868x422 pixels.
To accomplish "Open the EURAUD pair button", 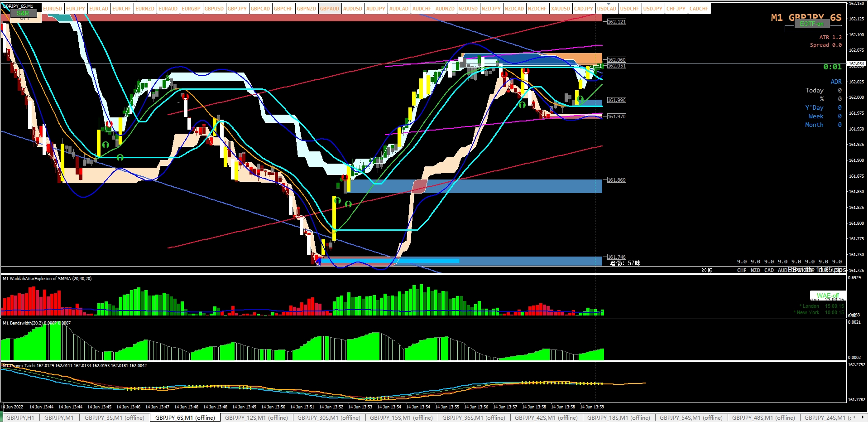I will [x=168, y=9].
